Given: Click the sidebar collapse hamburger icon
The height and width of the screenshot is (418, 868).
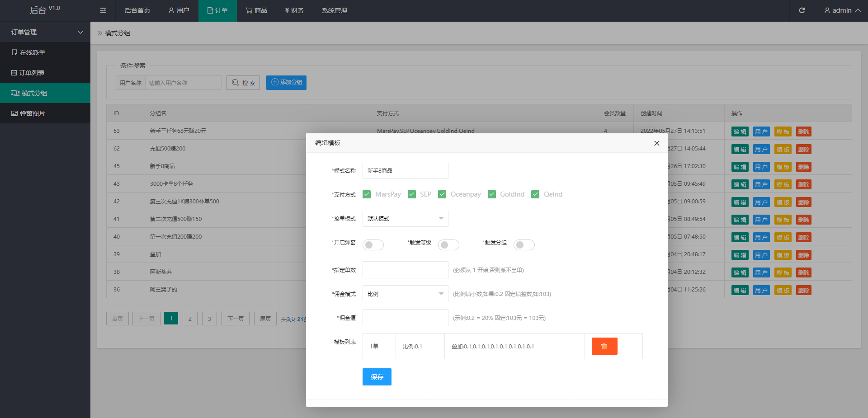Looking at the screenshot, I should click(x=103, y=10).
